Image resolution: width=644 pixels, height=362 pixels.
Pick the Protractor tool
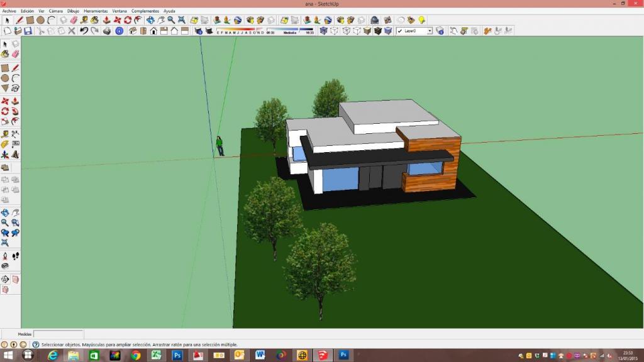tap(5, 144)
